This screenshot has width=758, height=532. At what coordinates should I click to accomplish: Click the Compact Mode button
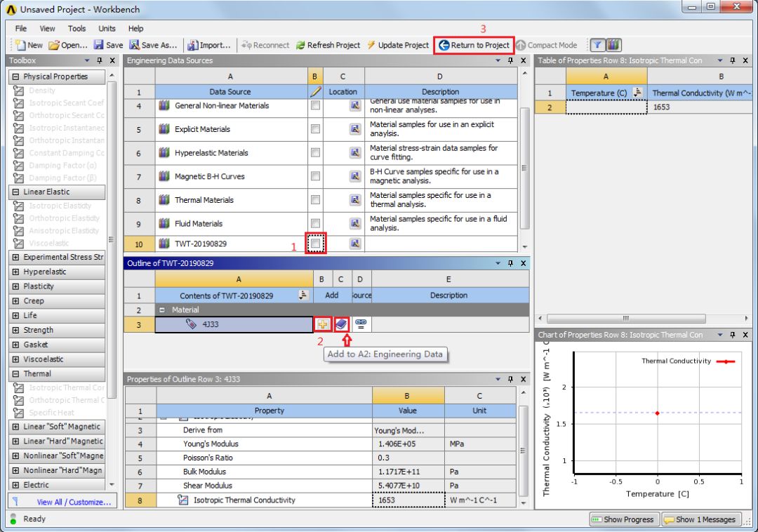coord(546,45)
